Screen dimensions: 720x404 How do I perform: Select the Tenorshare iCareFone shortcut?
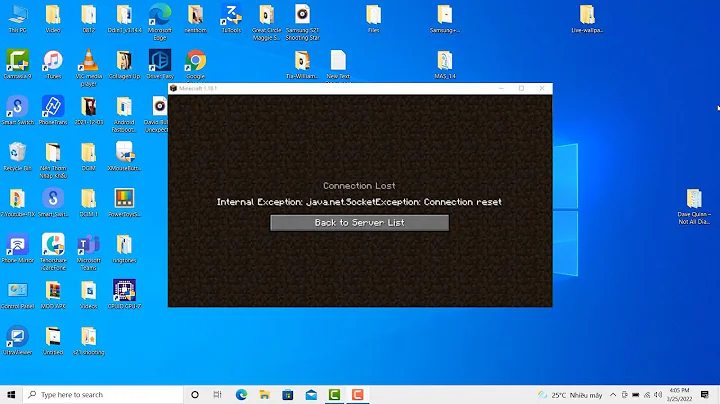coord(53,252)
